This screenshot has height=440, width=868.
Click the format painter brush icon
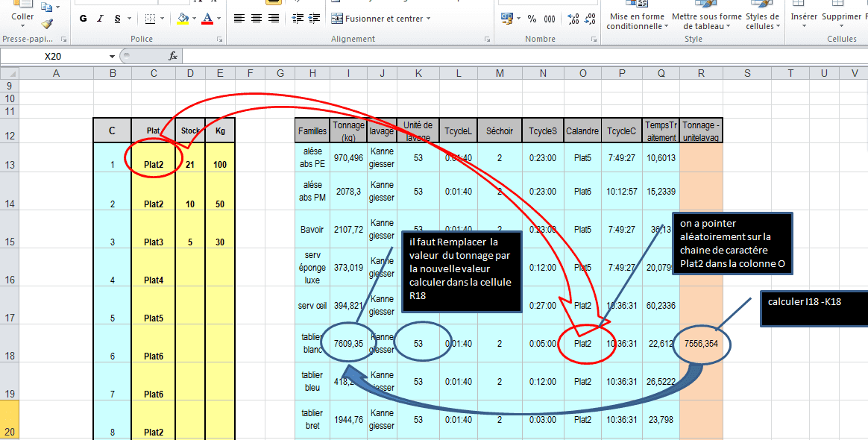(48, 23)
